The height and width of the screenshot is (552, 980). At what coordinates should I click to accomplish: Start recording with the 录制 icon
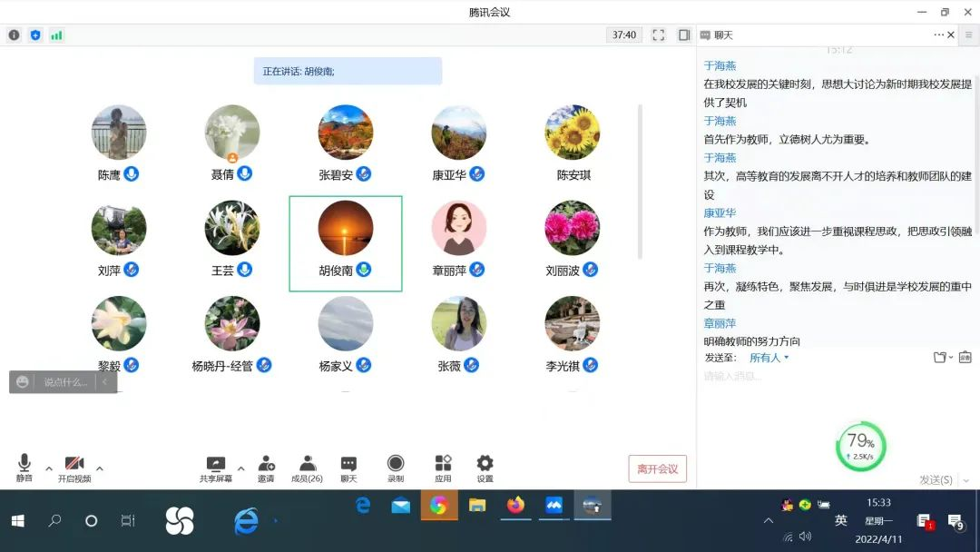point(396,465)
